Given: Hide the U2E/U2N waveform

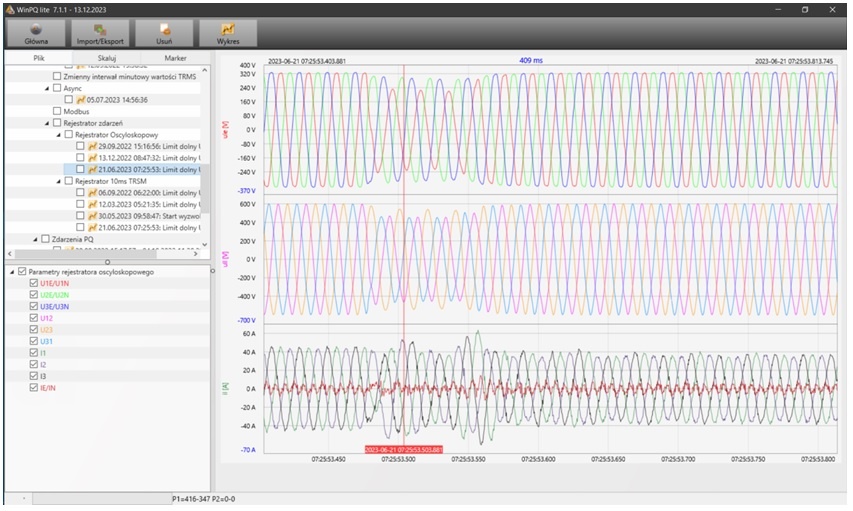Looking at the screenshot, I should click(x=34, y=295).
